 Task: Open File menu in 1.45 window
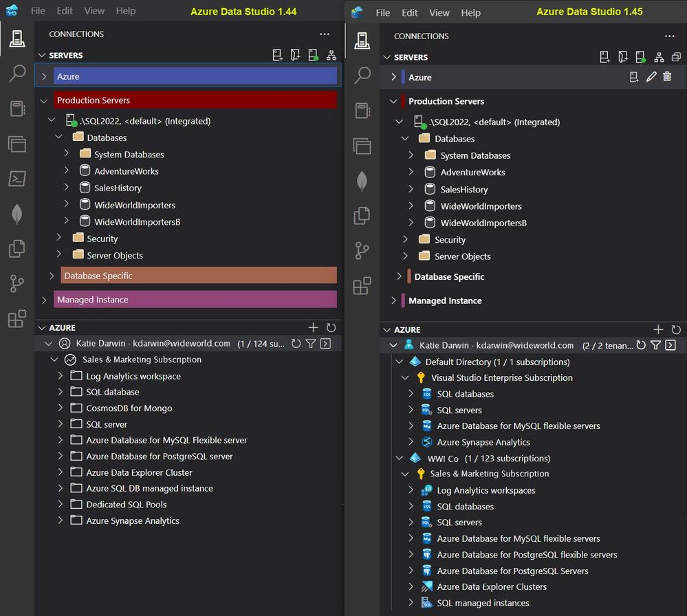[382, 12]
